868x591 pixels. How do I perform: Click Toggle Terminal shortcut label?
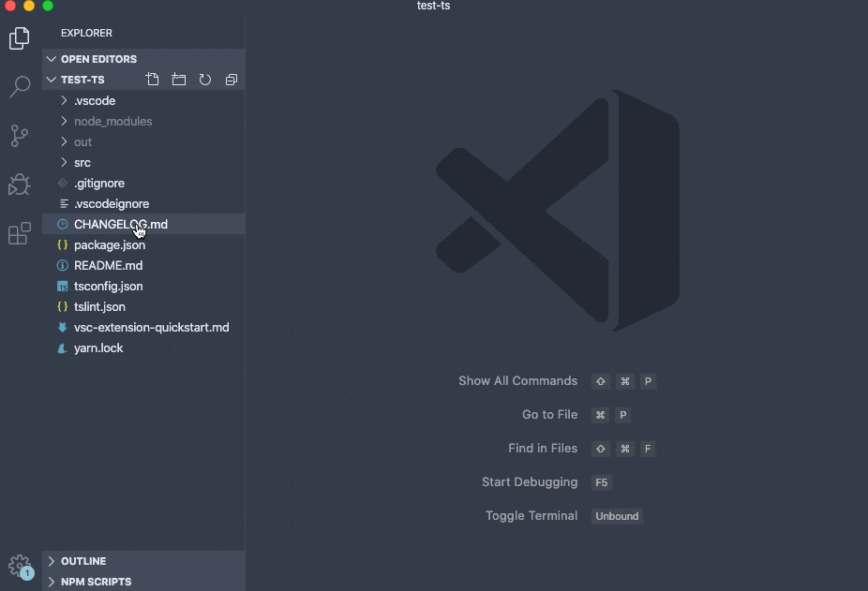531,515
